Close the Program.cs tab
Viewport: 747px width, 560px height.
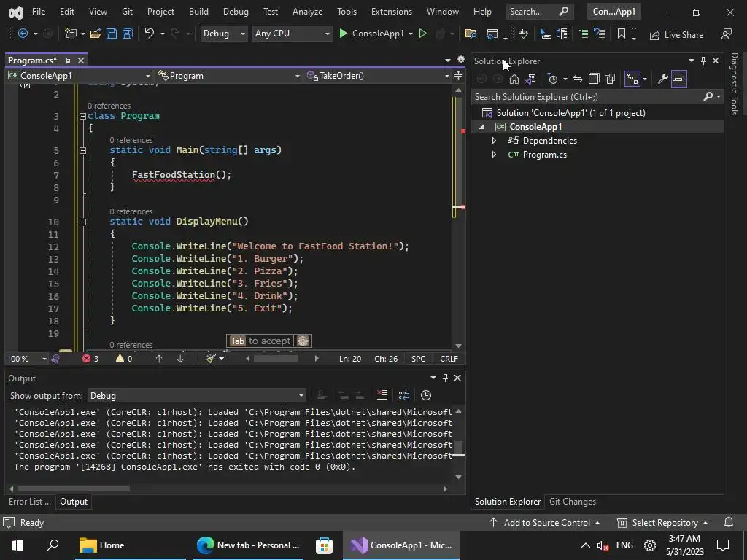pos(81,61)
